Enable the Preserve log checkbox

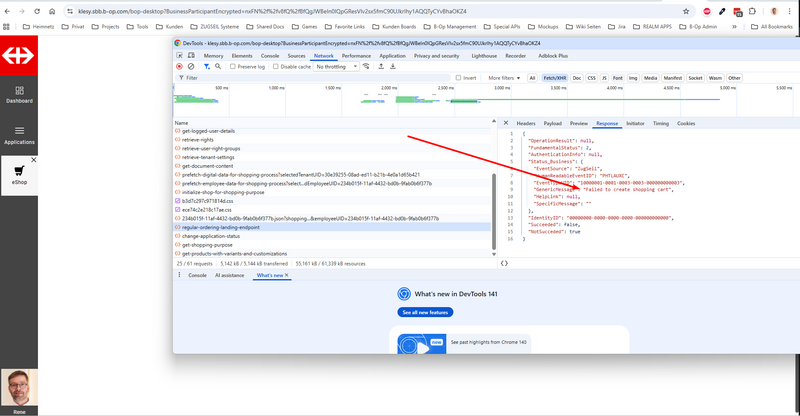tap(234, 66)
